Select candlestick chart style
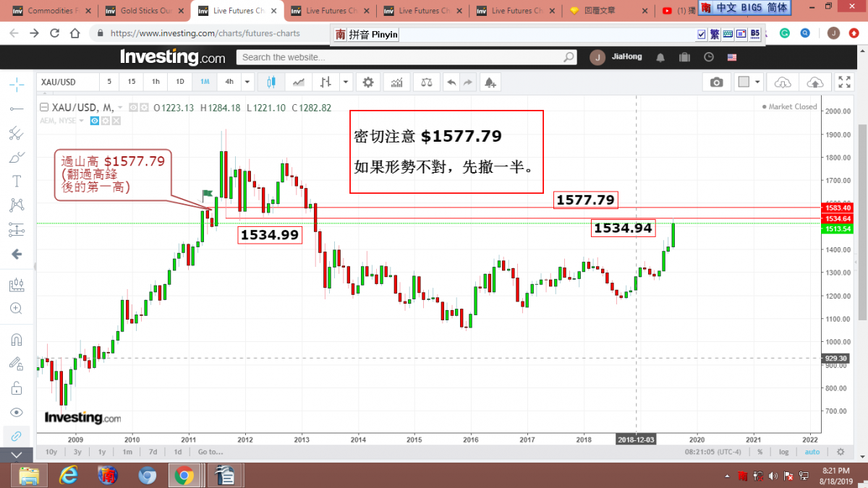Screen dimensions: 868x488 [x=272, y=82]
